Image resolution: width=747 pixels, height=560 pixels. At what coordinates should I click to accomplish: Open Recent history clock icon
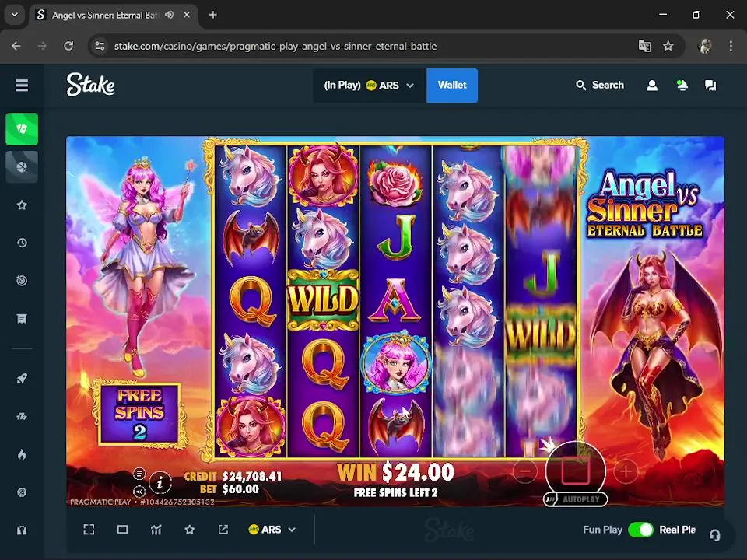[x=22, y=243]
